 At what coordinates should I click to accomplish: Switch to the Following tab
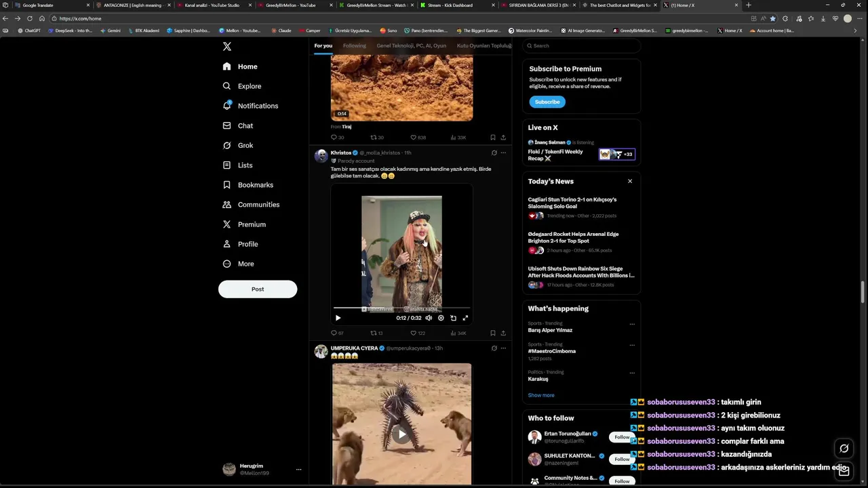(354, 45)
